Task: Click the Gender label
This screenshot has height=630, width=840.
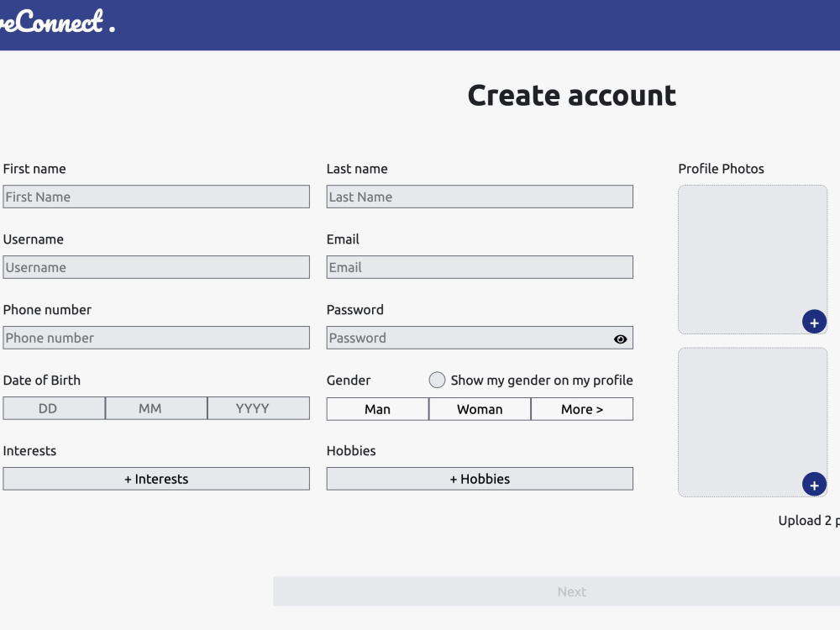Action: pyautogui.click(x=349, y=380)
